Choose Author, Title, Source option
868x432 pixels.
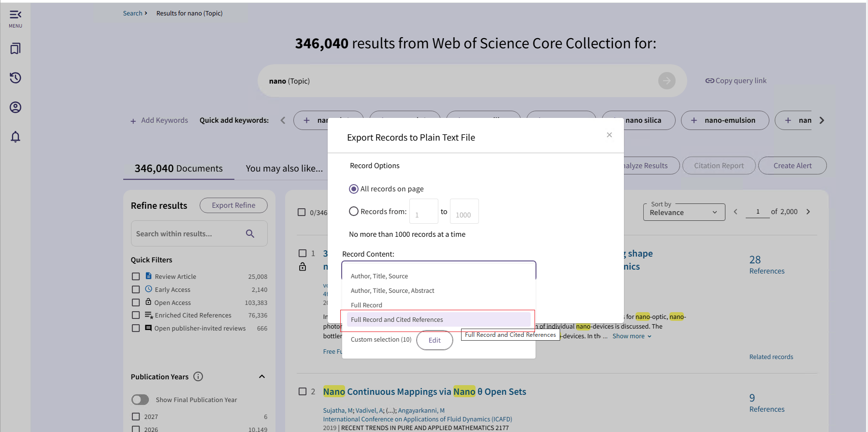click(439, 276)
